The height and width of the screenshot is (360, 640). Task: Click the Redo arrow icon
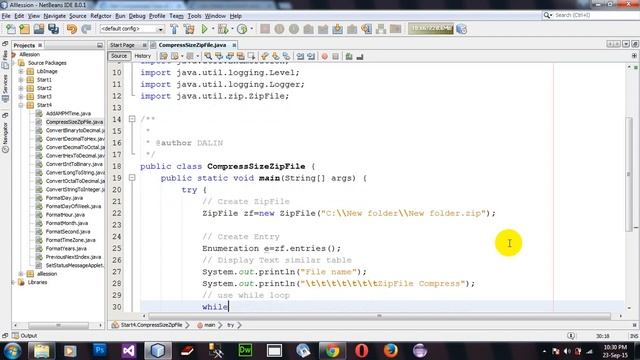tap(86, 29)
